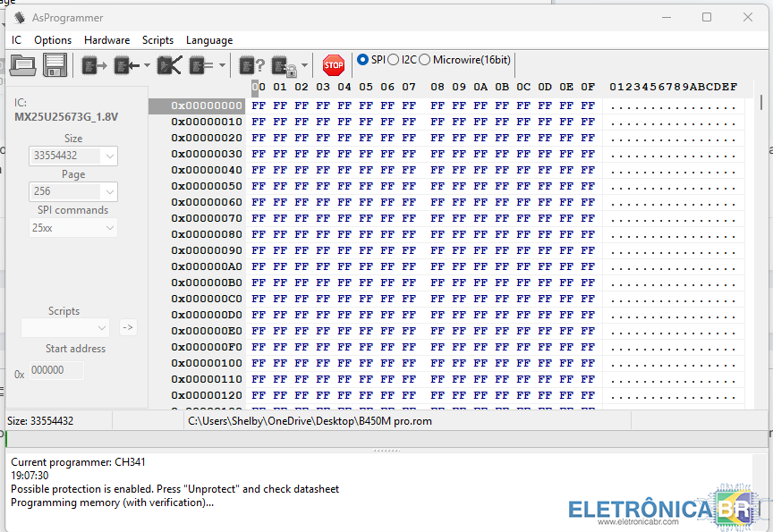Screen dimensions: 773x532
Task: Open the Hardware menu
Action: 106,40
